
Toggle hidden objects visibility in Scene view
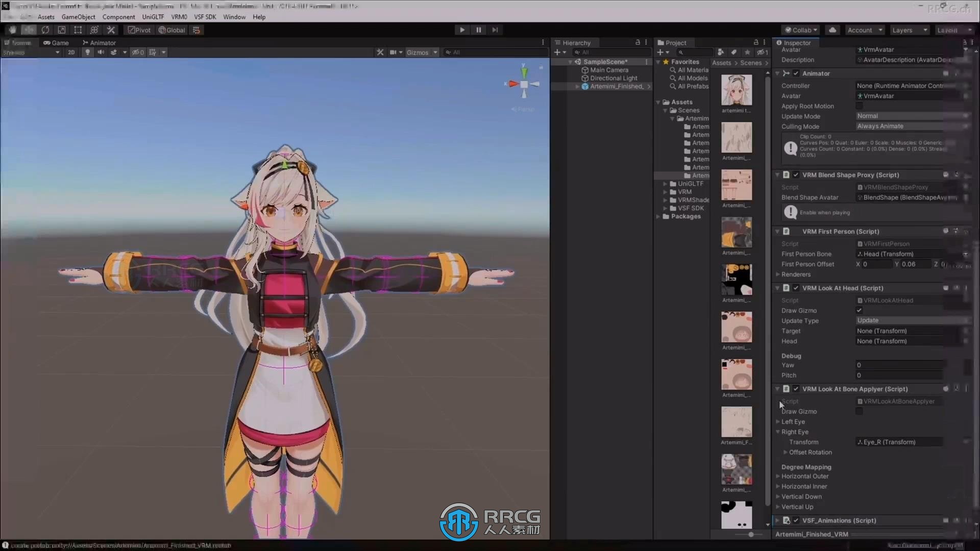point(138,52)
